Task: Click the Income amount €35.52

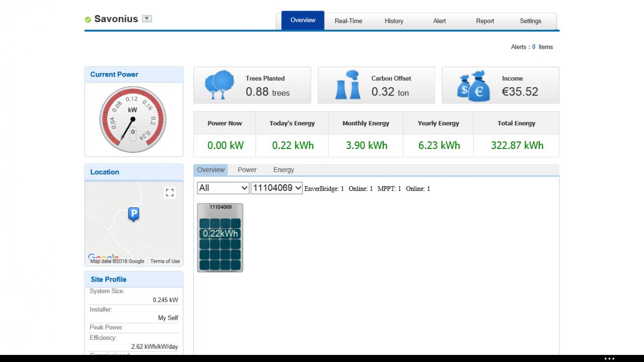Action: coord(520,92)
